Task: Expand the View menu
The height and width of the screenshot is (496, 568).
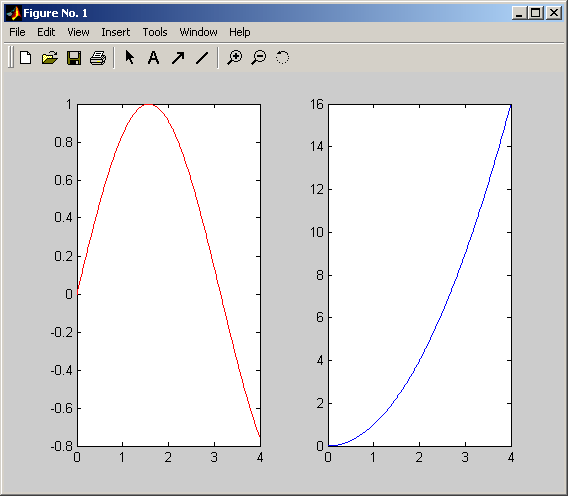Action: [78, 32]
